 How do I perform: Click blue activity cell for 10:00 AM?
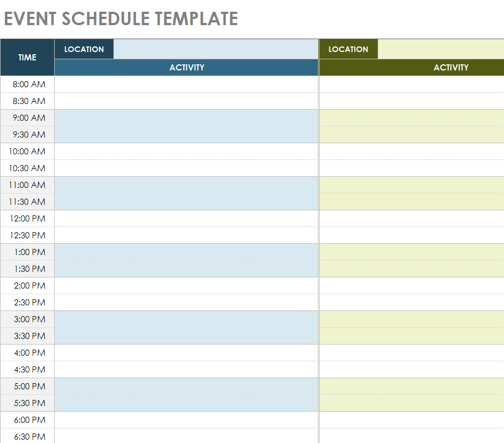pyautogui.click(x=187, y=152)
